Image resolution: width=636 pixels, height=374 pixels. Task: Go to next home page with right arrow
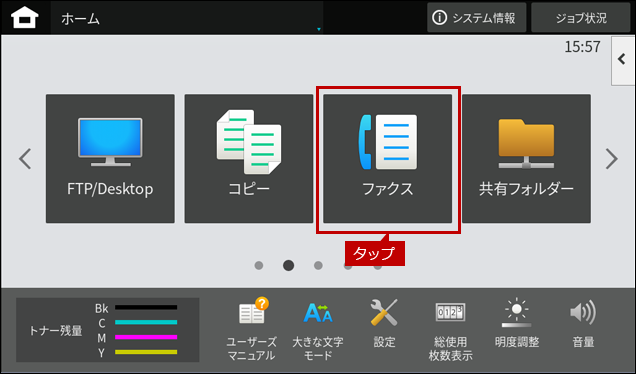click(611, 159)
